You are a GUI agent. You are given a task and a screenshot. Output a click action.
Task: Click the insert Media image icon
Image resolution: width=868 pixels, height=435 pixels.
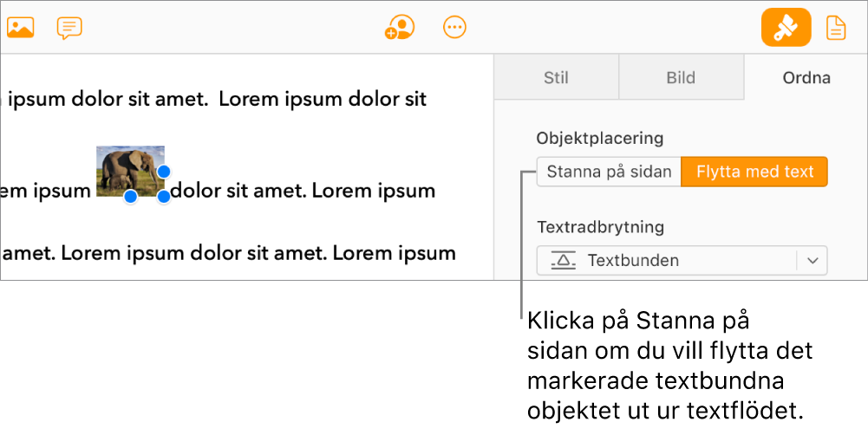click(x=21, y=27)
